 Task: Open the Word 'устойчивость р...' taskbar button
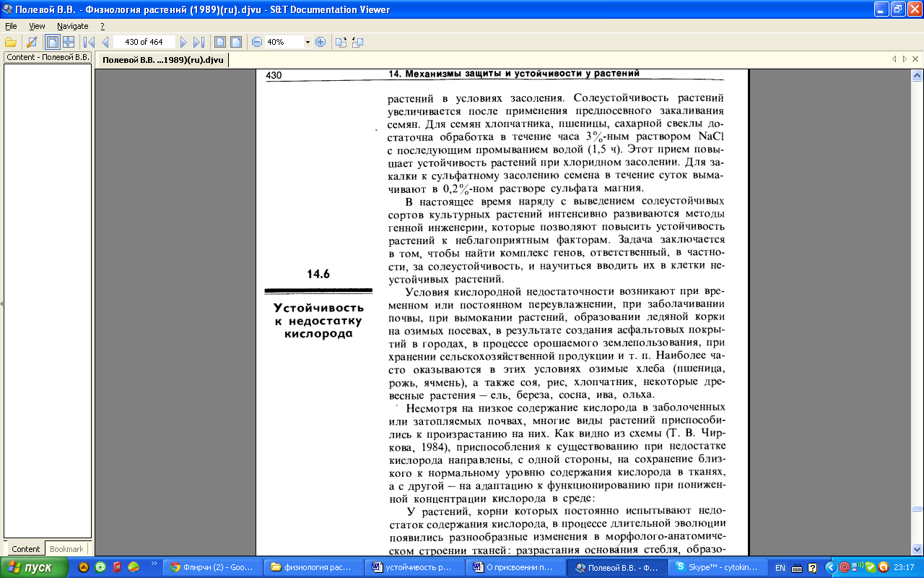click(x=414, y=567)
